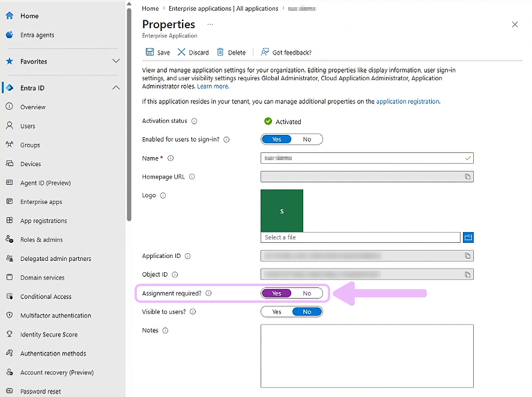Click Enterprise applications | All applications breadcrumb
532x397 pixels.
coord(223,8)
